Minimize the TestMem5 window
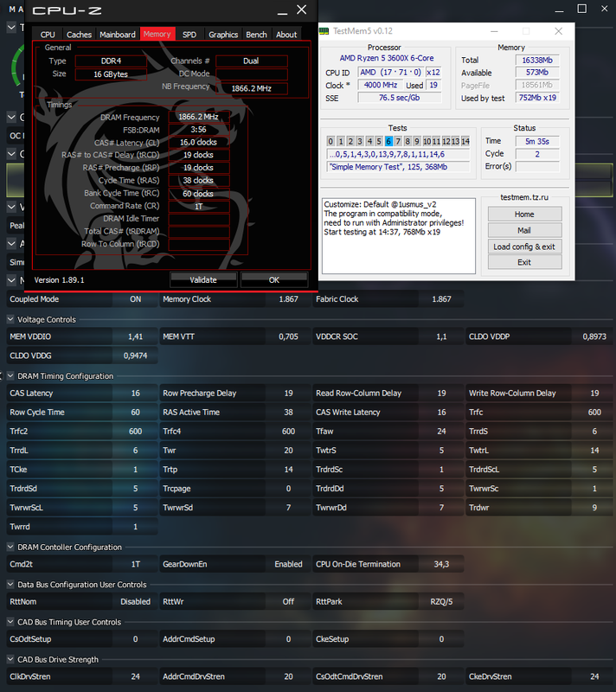Viewport: 616px width, 692px height. pos(494,31)
